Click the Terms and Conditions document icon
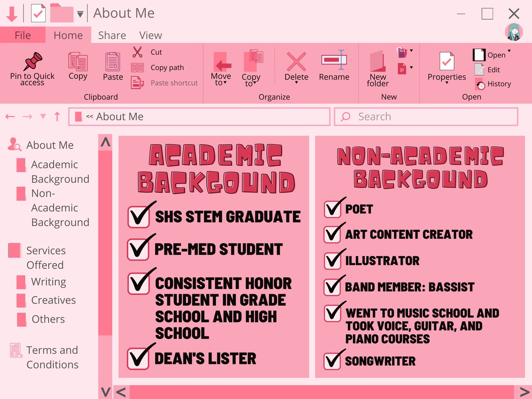The height and width of the screenshot is (399, 532). pos(16,350)
